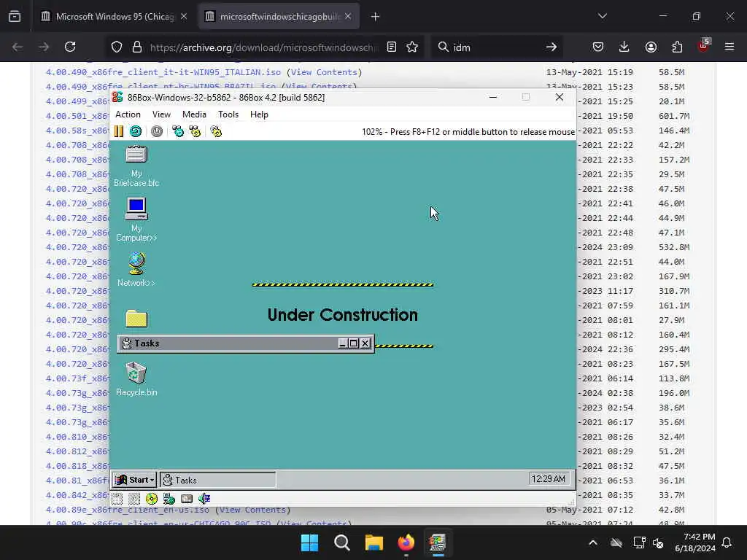
Task: Show hidden system tray icons chevron
Action: point(593,542)
